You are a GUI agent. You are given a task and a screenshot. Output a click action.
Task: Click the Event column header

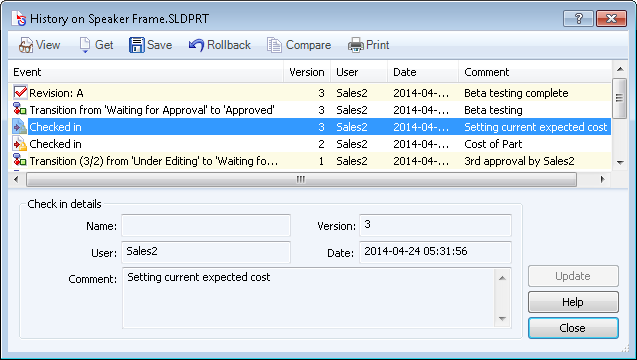[x=146, y=72]
